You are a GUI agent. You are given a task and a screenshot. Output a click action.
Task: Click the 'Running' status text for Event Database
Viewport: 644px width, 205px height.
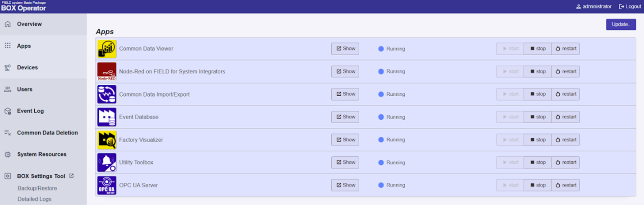pyautogui.click(x=396, y=117)
